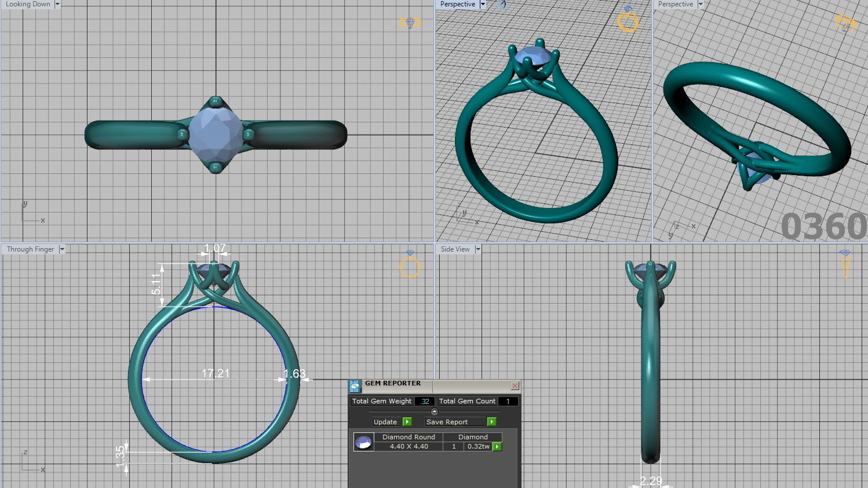
Task: Click the GEM REPORTER title bar text
Action: pos(393,383)
